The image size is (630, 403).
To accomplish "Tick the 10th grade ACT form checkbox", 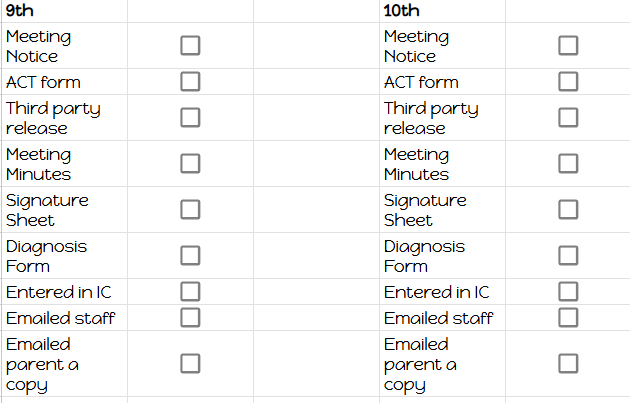I will [x=568, y=81].
